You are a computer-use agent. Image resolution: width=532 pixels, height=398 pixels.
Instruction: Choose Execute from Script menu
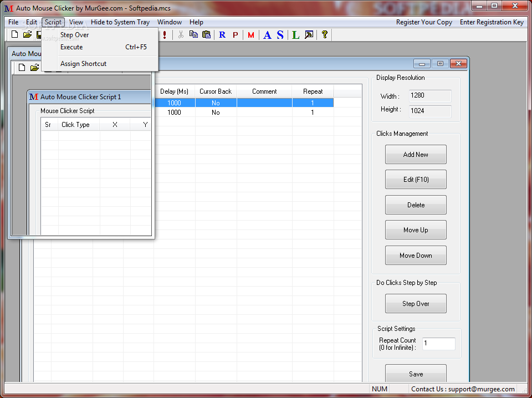[100, 47]
